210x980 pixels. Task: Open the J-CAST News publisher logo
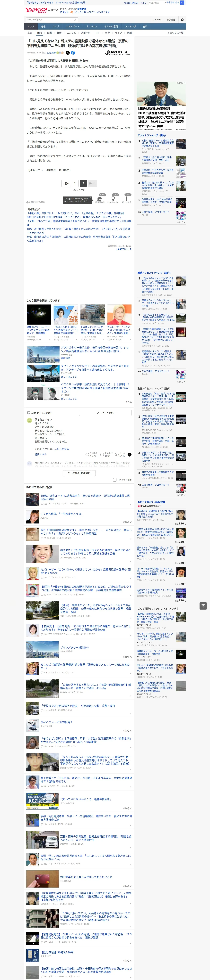click(x=117, y=53)
